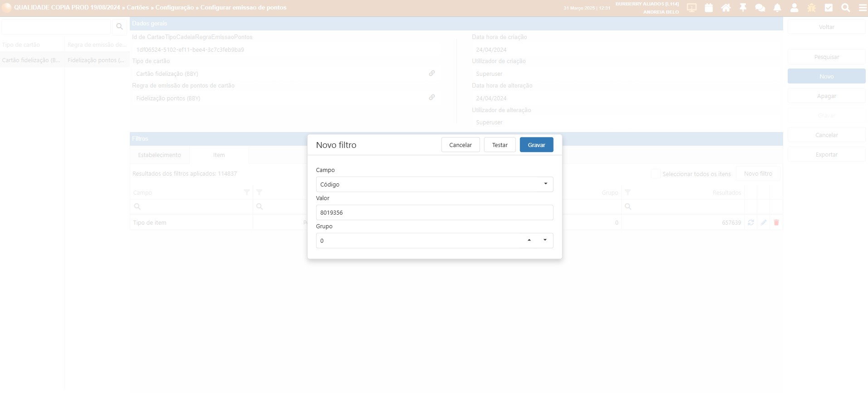Open the hamburger menu icon
This screenshot has height=393, width=868.
pos(863,8)
